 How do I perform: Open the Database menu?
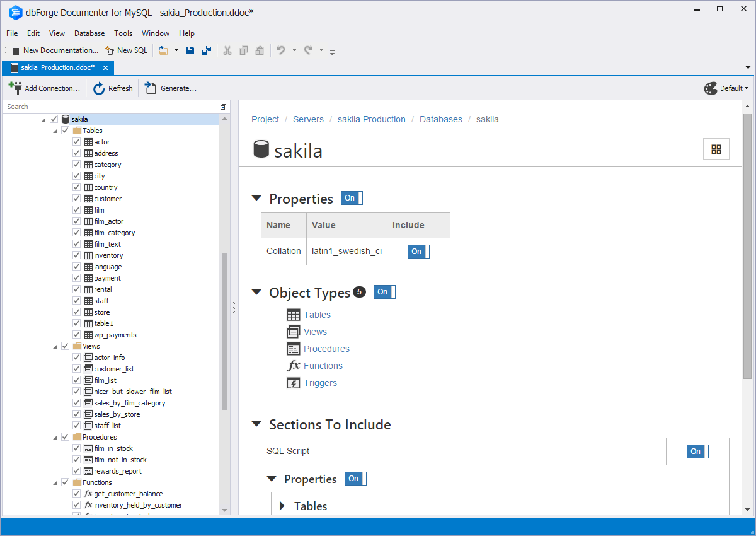[x=89, y=33]
